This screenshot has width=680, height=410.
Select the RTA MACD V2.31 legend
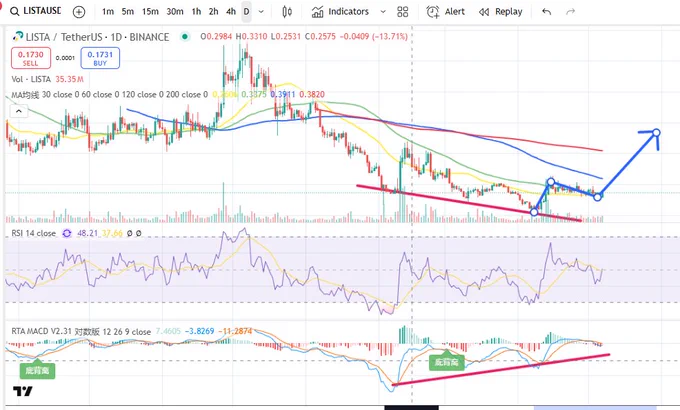point(81,331)
